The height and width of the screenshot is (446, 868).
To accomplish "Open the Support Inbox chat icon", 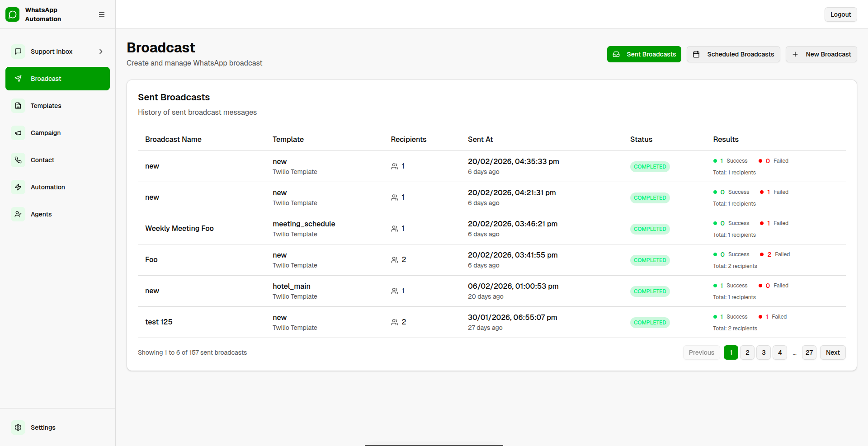I will coord(18,51).
